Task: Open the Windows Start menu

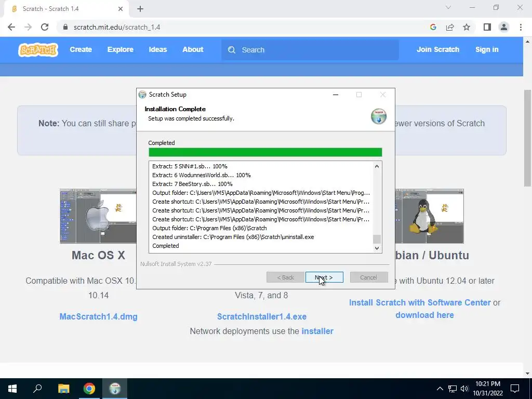Action: (x=12, y=389)
